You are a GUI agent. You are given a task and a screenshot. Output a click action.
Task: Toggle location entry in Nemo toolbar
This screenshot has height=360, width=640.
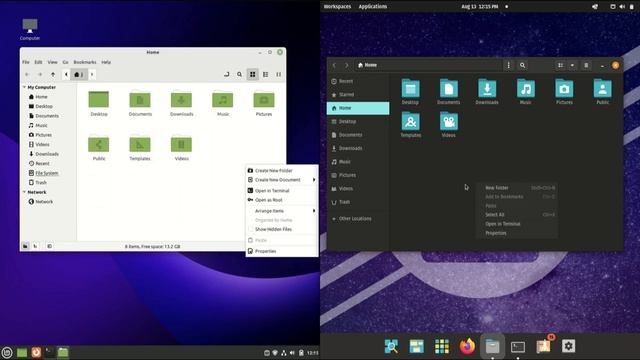(x=227, y=74)
